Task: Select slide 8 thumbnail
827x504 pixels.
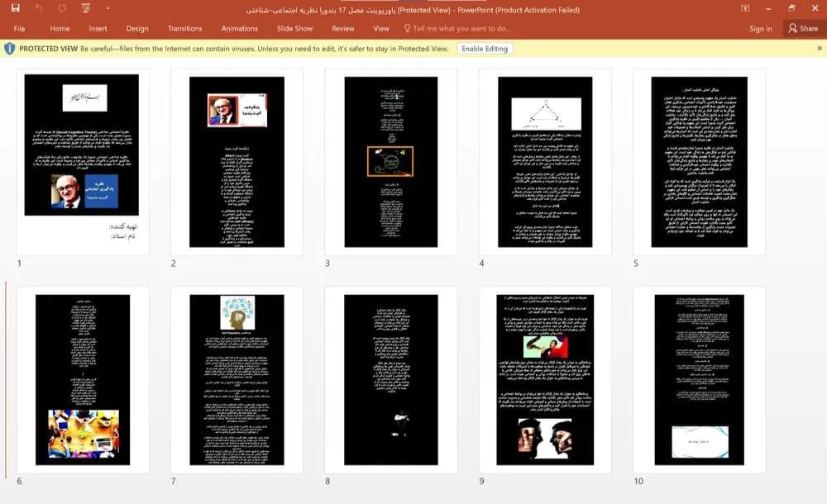Action: [x=391, y=379]
